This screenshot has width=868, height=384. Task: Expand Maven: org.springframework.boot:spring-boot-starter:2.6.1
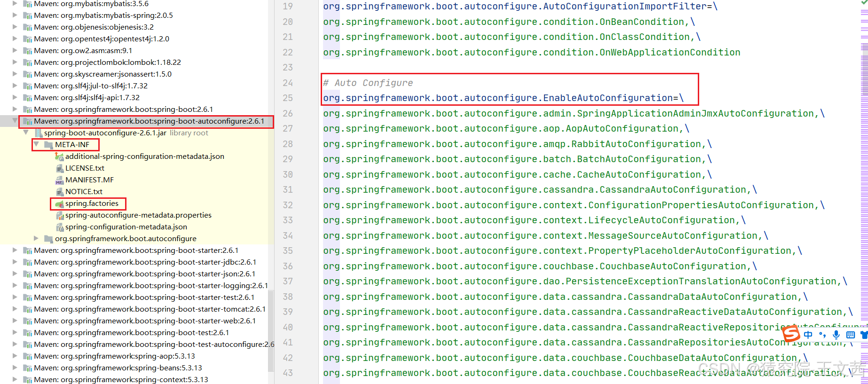click(15, 250)
